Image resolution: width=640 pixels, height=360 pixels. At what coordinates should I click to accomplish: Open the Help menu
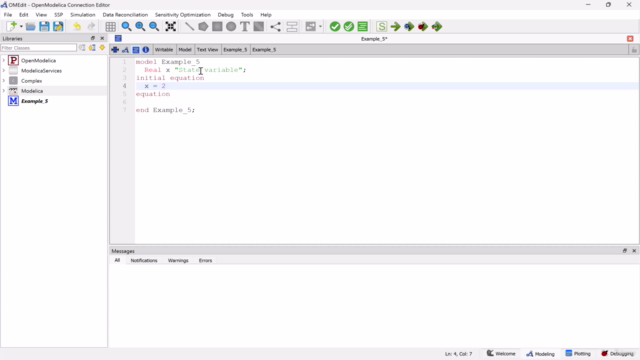(x=266, y=15)
